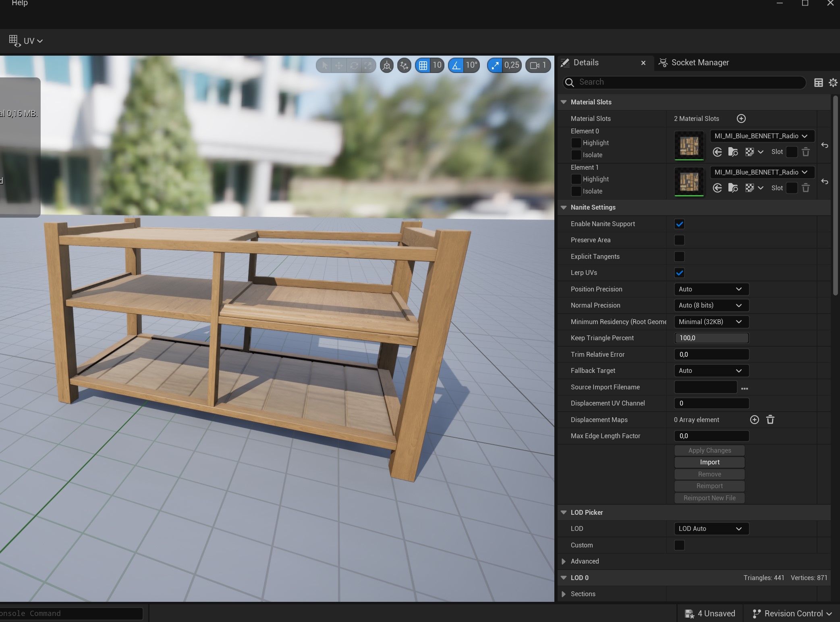Enable Highlight for Element 1
This screenshot has width=840, height=622.
576,179
